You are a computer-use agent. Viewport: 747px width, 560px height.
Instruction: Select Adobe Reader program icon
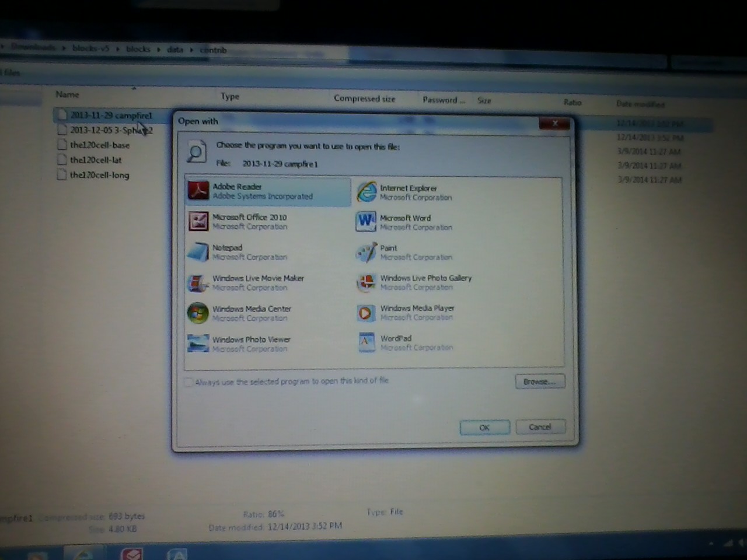pos(198,191)
